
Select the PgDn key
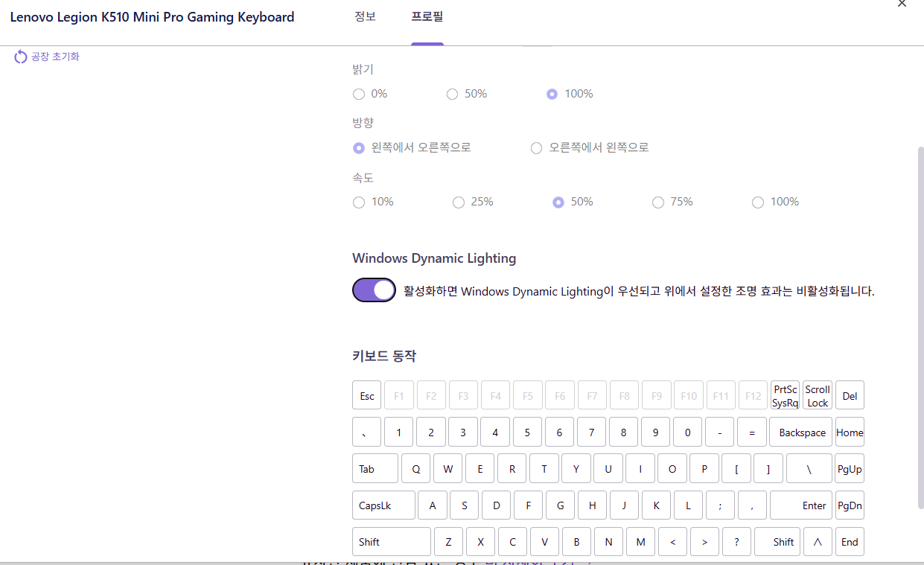coord(850,505)
